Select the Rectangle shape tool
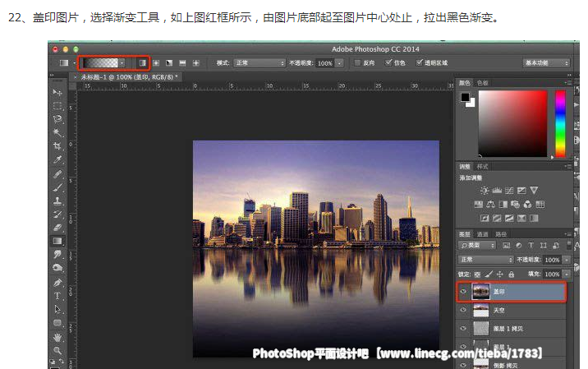This screenshot has height=369, width=588. [x=57, y=323]
